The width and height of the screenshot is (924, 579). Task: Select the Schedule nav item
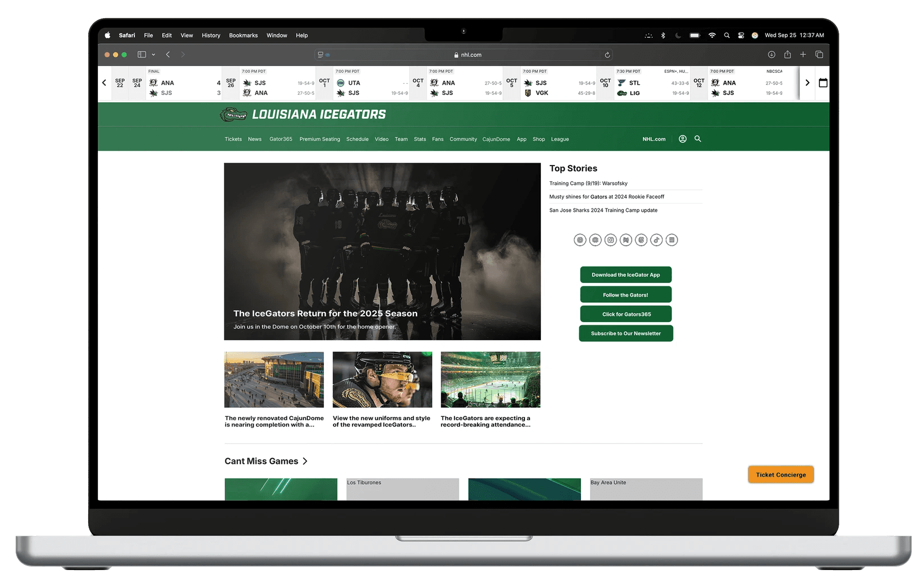point(357,139)
